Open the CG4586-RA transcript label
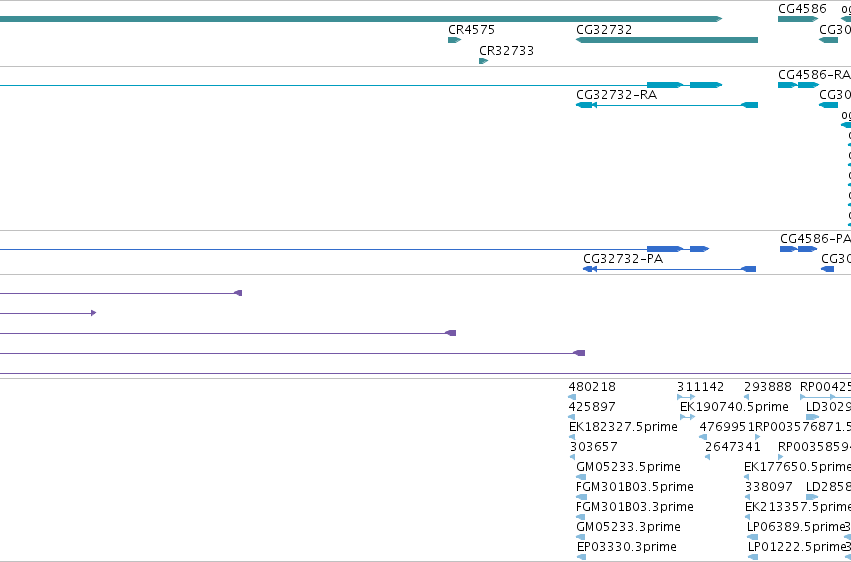The width and height of the screenshot is (851, 562). (814, 75)
